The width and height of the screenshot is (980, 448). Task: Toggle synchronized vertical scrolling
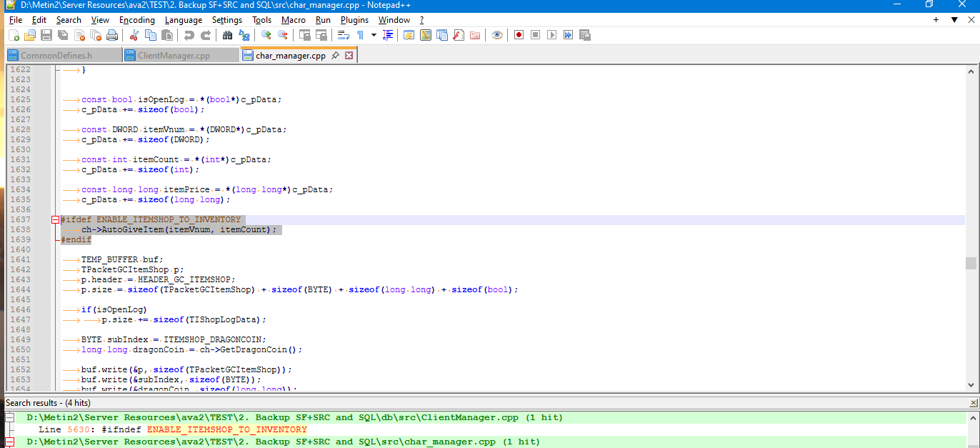(x=304, y=35)
